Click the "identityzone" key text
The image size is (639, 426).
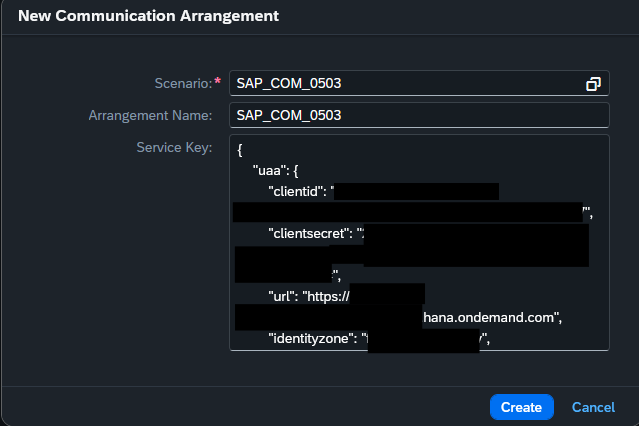point(312,338)
